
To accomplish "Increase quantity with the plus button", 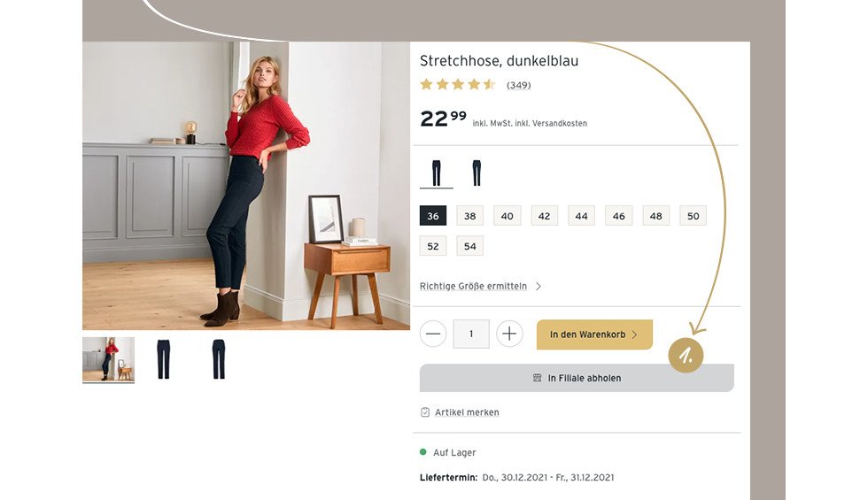I will (509, 335).
